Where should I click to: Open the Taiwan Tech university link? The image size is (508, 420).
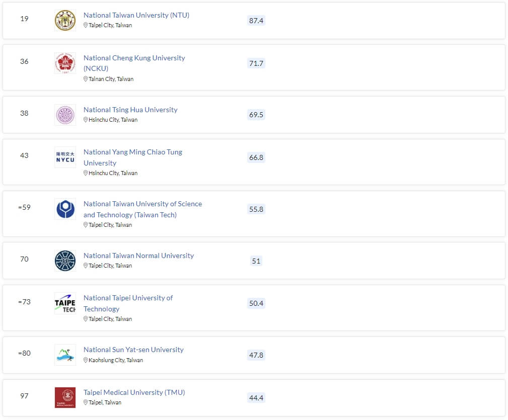[142, 204]
